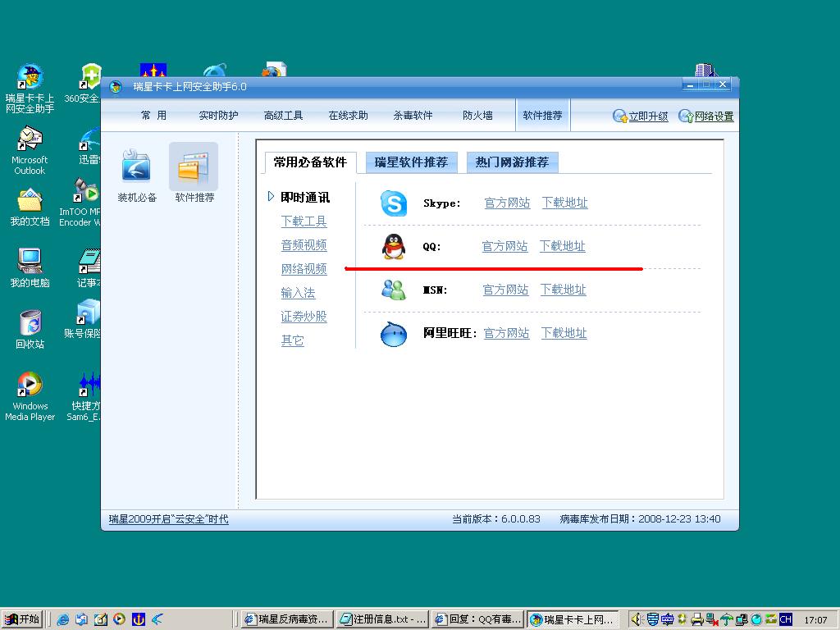Click the printer tray icon
The image size is (840, 630).
coord(696,619)
